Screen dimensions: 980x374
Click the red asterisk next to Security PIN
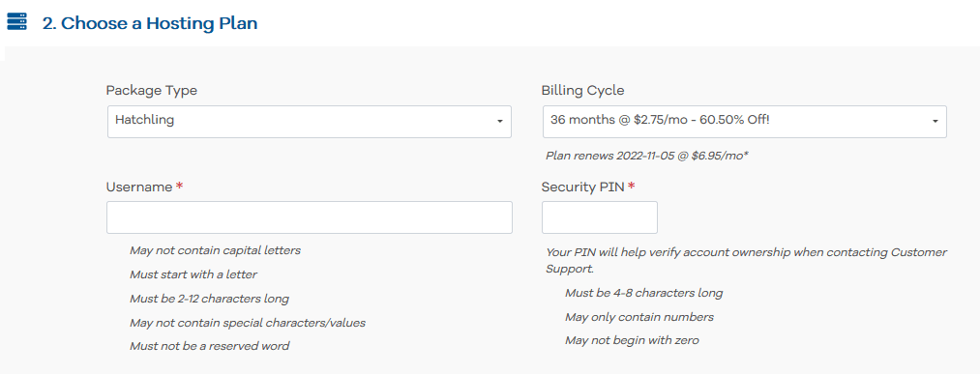coord(632,187)
